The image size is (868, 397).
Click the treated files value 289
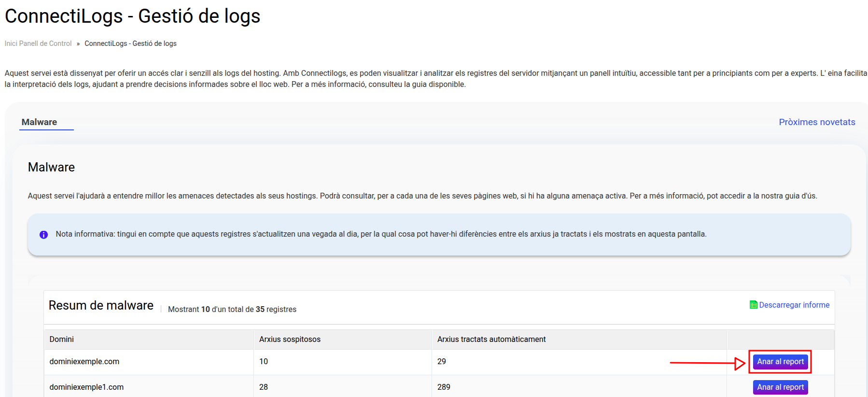pyautogui.click(x=444, y=387)
